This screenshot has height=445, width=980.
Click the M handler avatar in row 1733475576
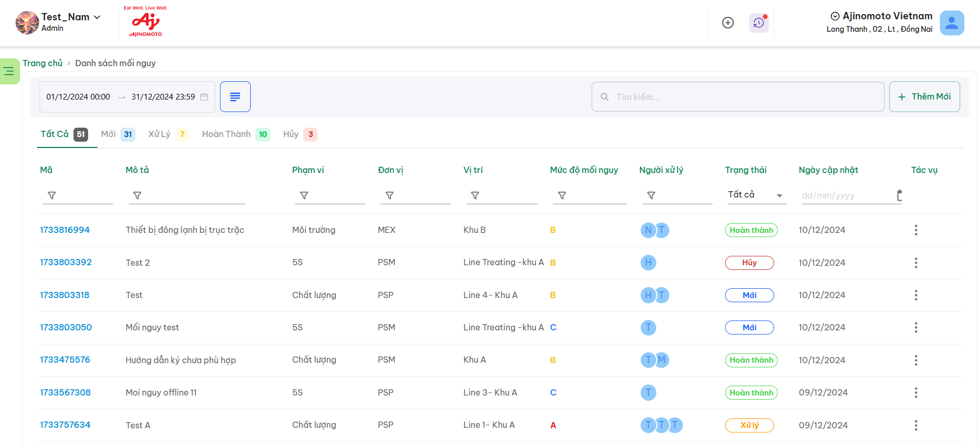[x=661, y=360]
